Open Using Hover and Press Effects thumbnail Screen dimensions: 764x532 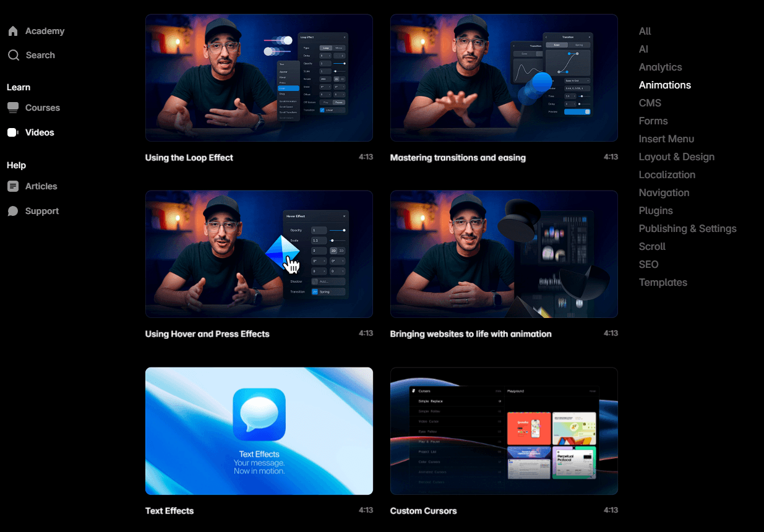pyautogui.click(x=259, y=254)
